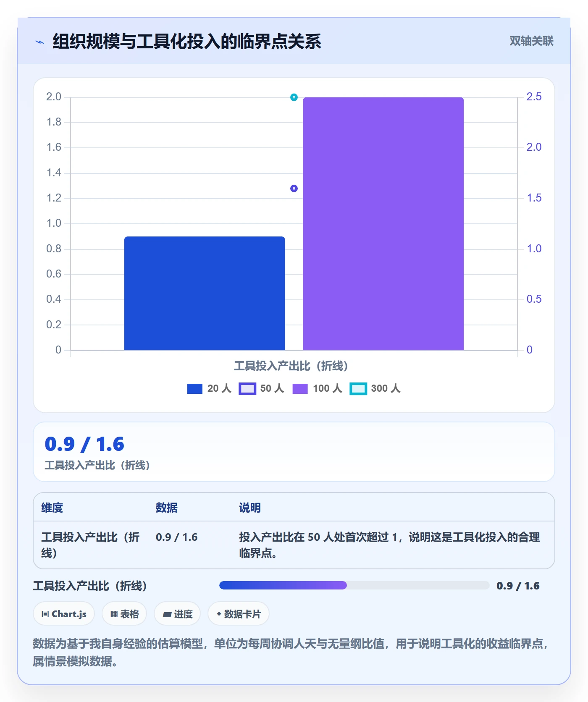Click the 表格 tag chip
The width and height of the screenshot is (588, 702).
[x=124, y=614]
